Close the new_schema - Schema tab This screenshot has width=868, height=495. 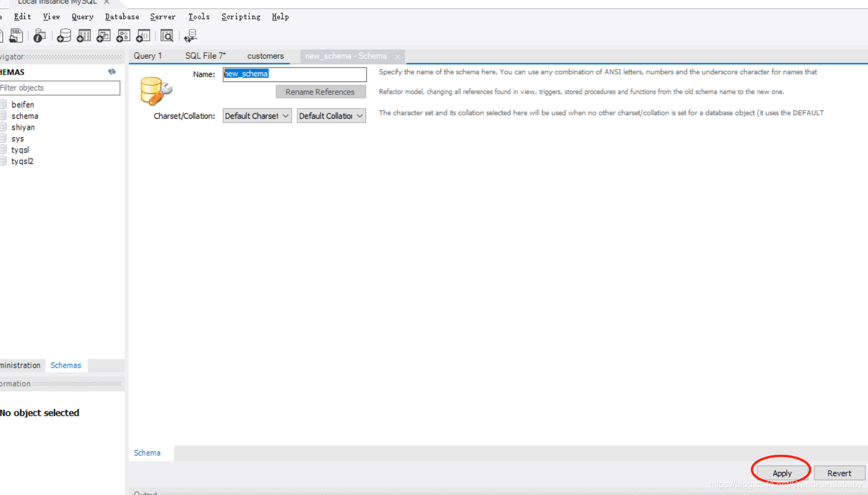coord(397,57)
